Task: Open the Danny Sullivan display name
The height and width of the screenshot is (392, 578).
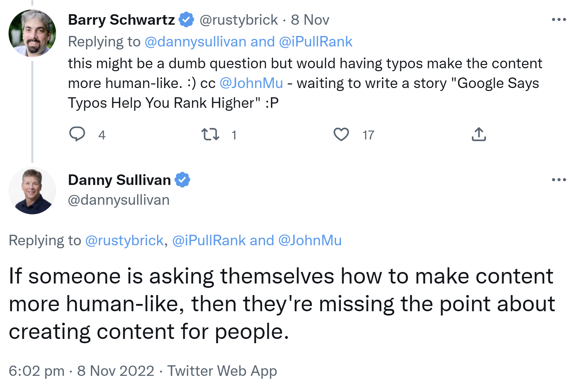Action: (119, 180)
